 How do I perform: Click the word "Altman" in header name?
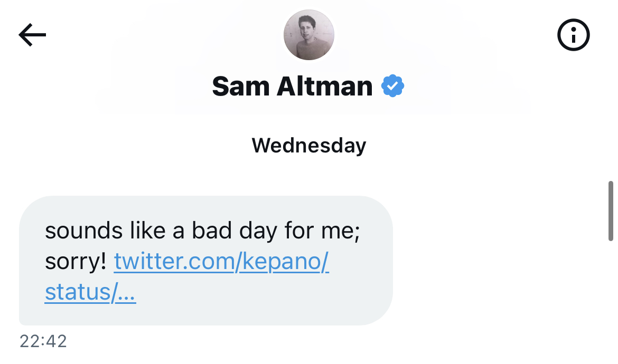click(x=325, y=86)
